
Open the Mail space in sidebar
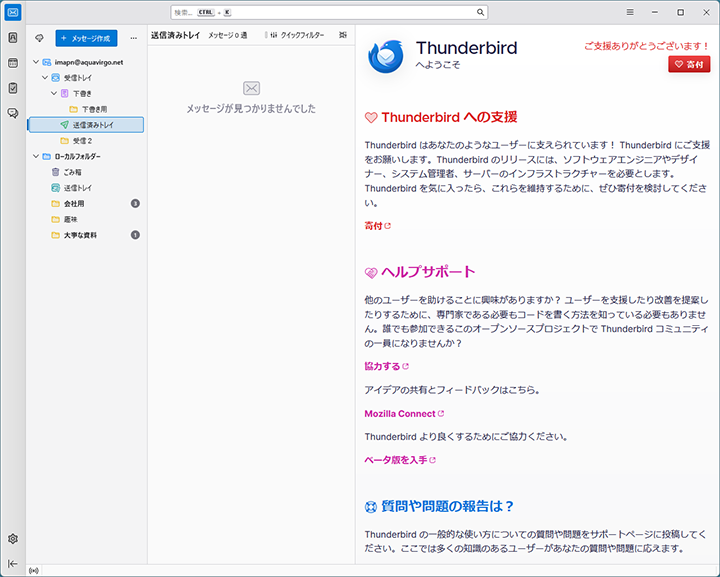[x=13, y=12]
